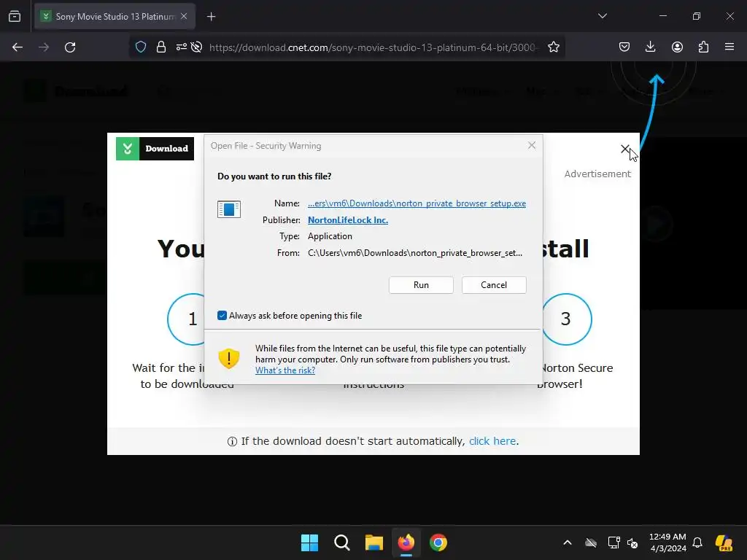Open the notifications bell
747x560 pixels.
tap(697, 542)
